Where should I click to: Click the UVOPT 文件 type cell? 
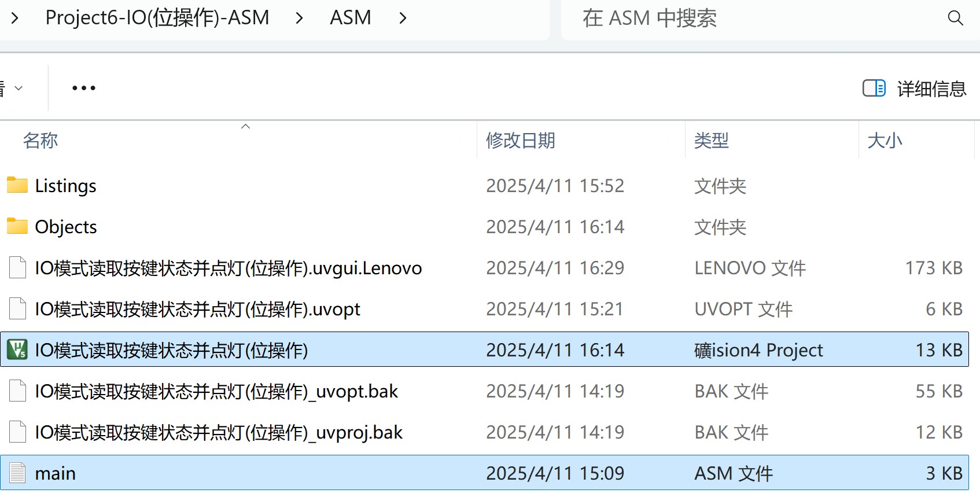pos(743,309)
